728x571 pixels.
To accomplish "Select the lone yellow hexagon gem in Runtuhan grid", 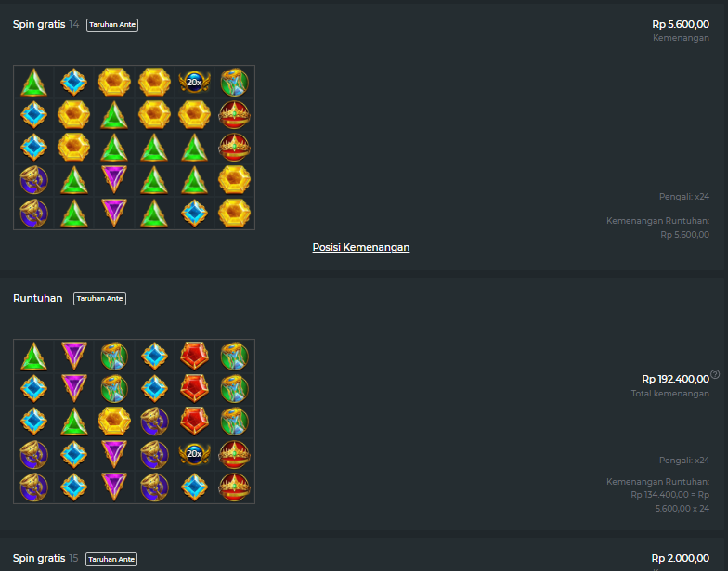I will 114,422.
